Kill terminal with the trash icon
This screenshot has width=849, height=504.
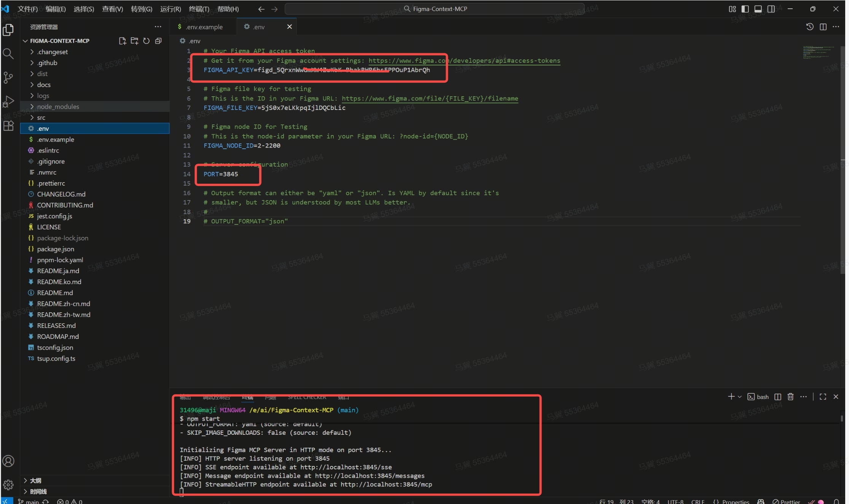(790, 397)
